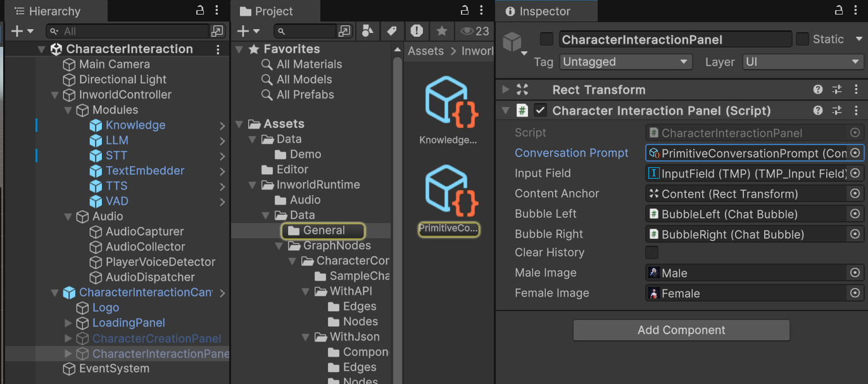Switch to the Inspector tab
The width and height of the screenshot is (868, 384).
[x=545, y=11]
